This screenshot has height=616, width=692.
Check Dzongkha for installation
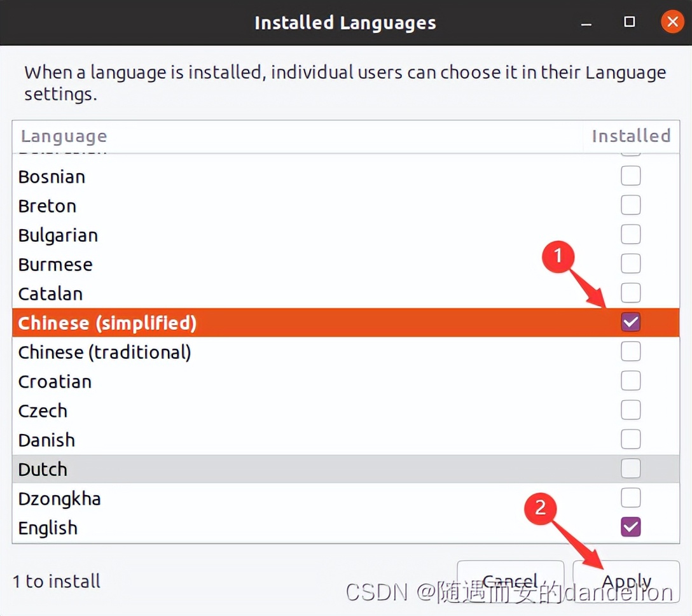(x=630, y=498)
